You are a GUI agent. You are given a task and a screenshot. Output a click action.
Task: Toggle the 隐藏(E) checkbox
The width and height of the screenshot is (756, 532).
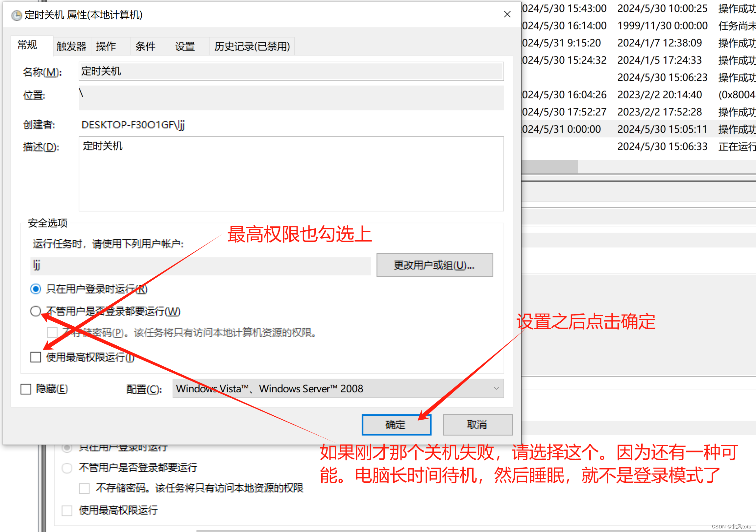coord(26,389)
